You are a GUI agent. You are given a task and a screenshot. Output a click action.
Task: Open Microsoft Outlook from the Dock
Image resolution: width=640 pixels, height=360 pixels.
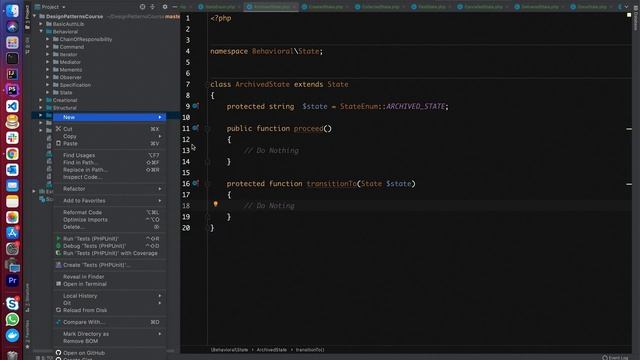(x=12, y=170)
